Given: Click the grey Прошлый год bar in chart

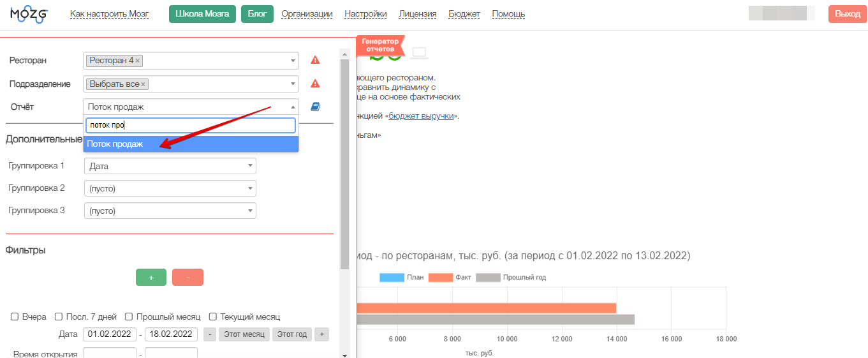Looking at the screenshot, I should tap(496, 320).
